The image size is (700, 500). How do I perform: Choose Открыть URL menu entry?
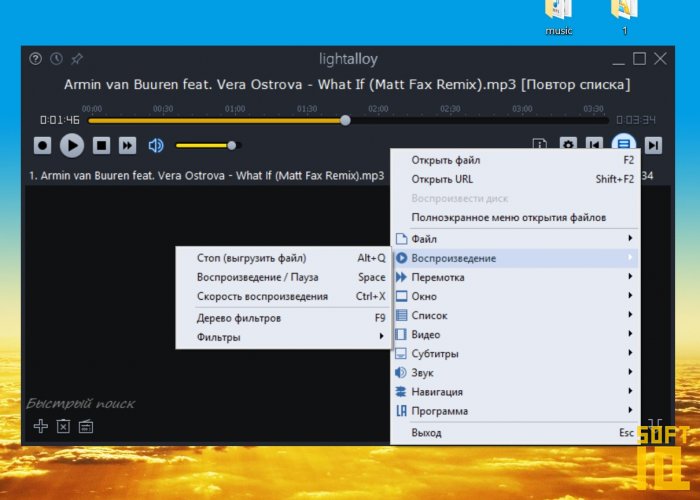515,179
